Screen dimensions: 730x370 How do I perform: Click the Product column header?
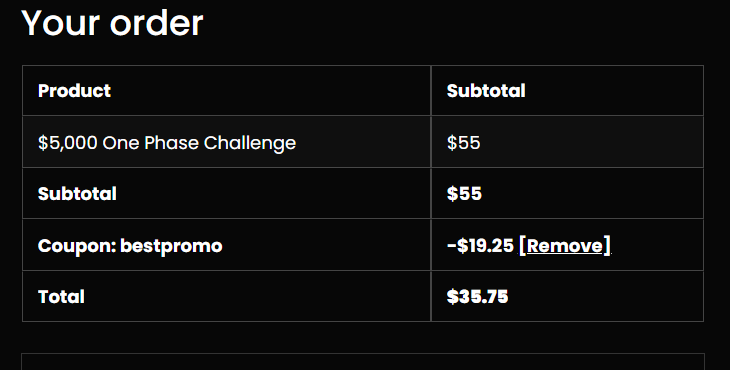click(74, 91)
